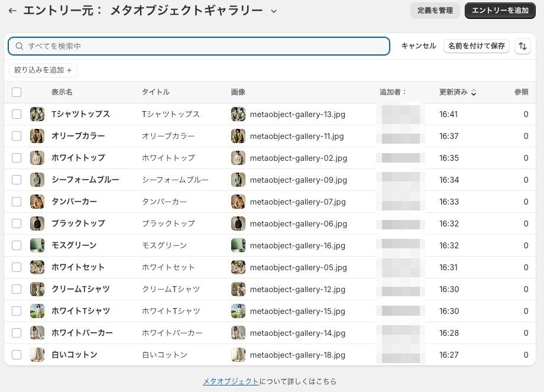544x392 pixels.
Task: Click the エントリーを追加 button
Action: pyautogui.click(x=500, y=10)
